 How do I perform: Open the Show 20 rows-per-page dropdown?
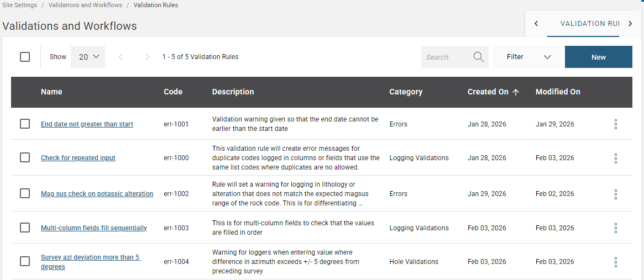click(x=88, y=57)
